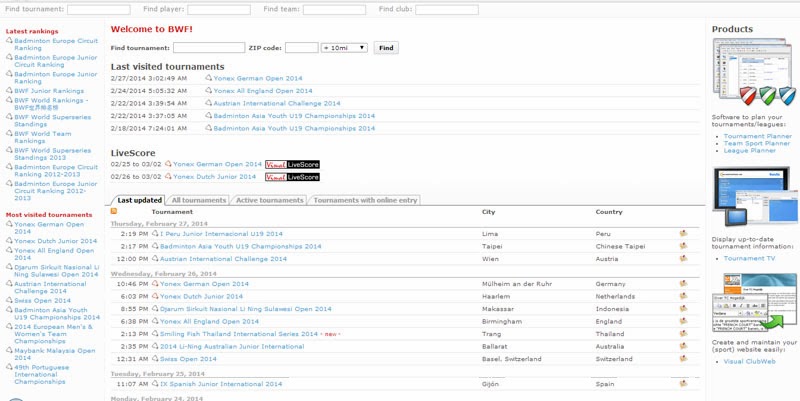Click the shuttlecock icon beside Maybank Malaysia Open
The height and width of the screenshot is (401, 800).
point(9,350)
